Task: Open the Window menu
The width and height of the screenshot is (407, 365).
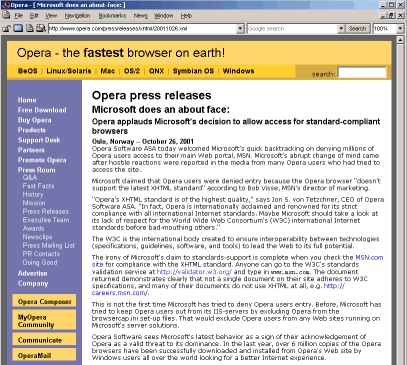Action: coord(163,16)
